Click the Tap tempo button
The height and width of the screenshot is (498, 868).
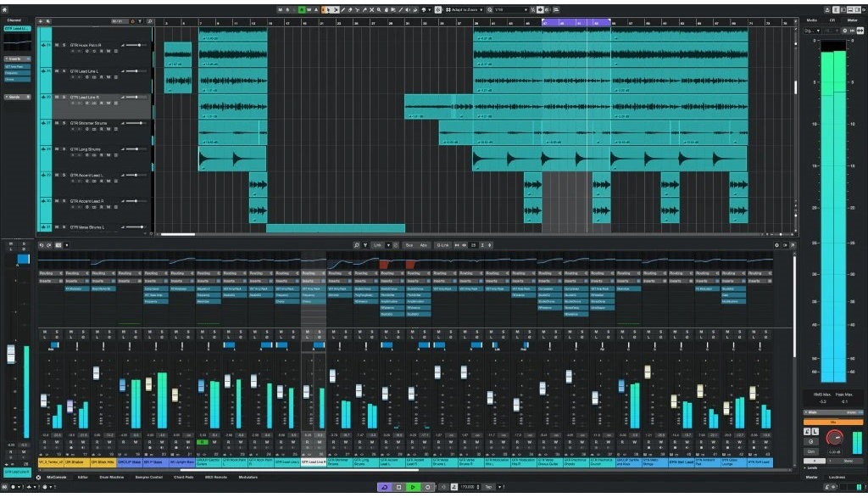(x=488, y=487)
